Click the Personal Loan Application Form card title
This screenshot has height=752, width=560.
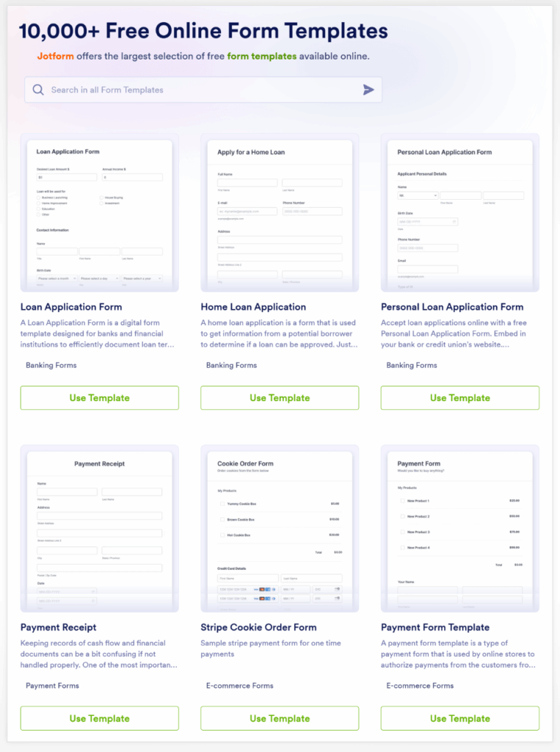coord(452,307)
